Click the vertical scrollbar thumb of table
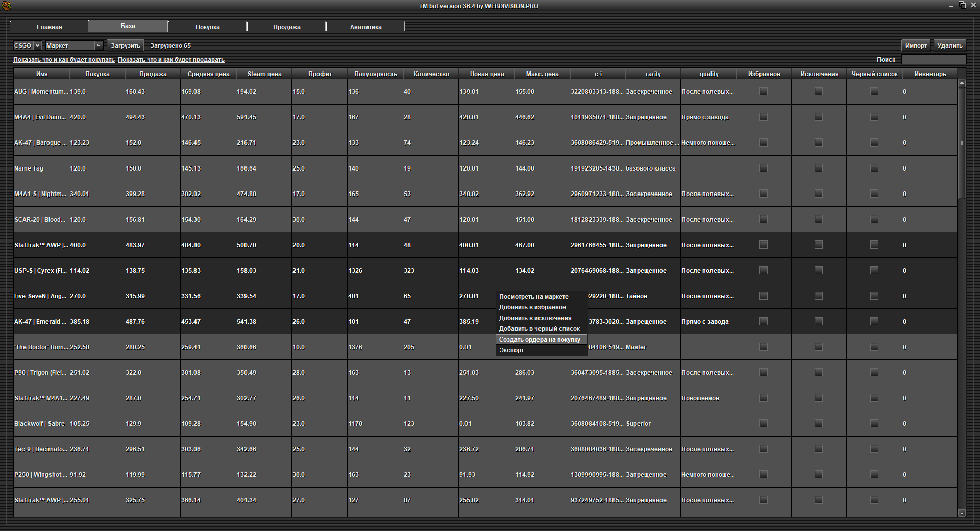The image size is (980, 531). click(x=962, y=143)
